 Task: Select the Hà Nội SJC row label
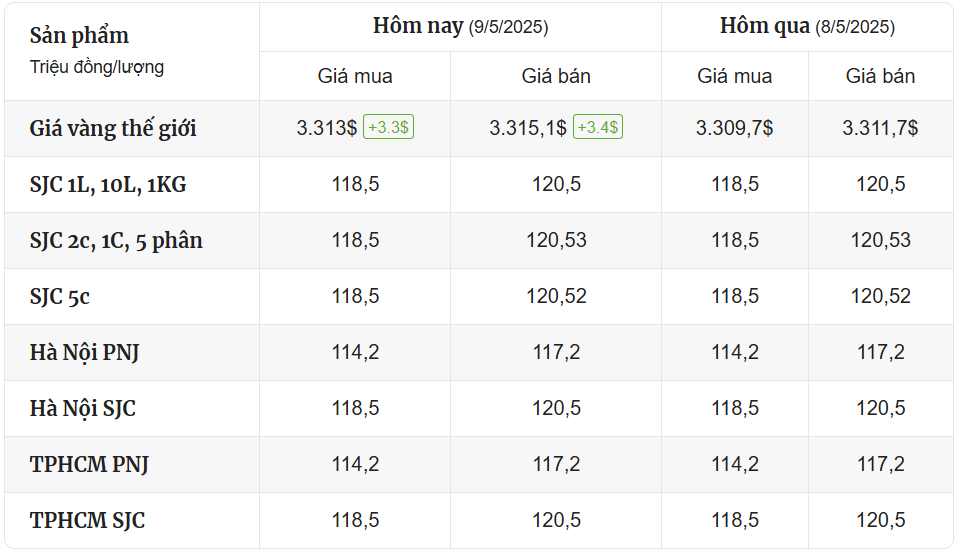pos(83,409)
